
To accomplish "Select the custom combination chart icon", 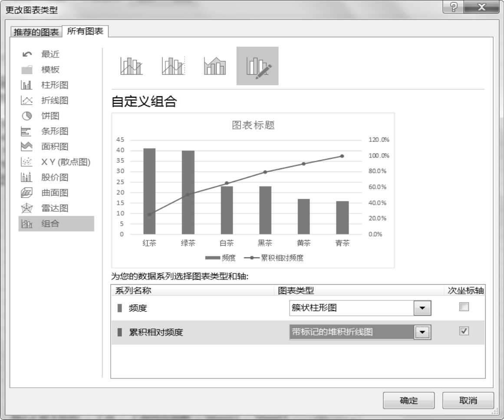I will point(257,66).
